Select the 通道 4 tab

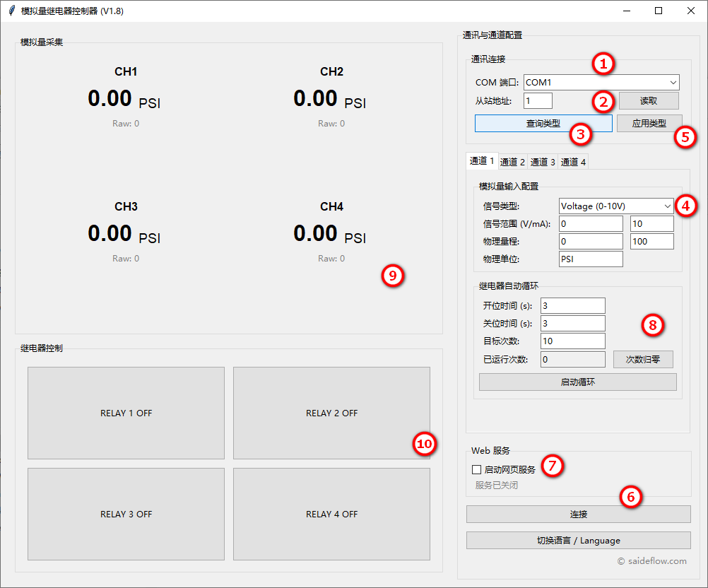coord(573,162)
